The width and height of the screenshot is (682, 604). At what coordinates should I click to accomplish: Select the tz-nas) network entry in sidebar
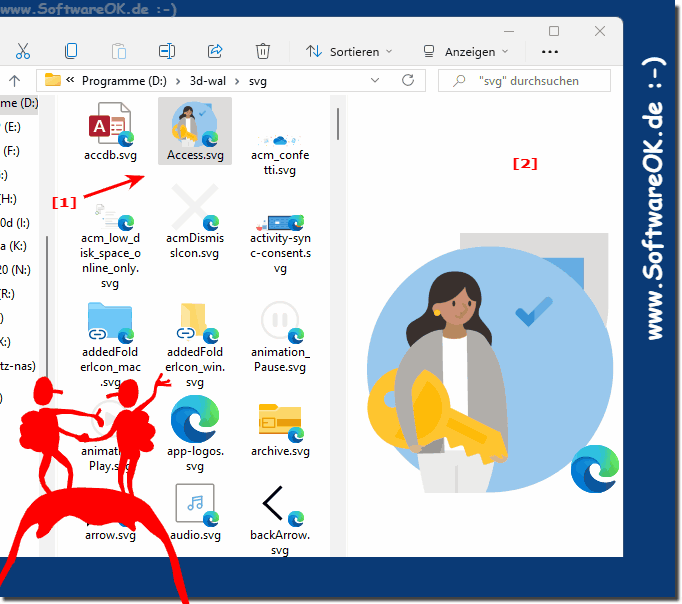[18, 366]
